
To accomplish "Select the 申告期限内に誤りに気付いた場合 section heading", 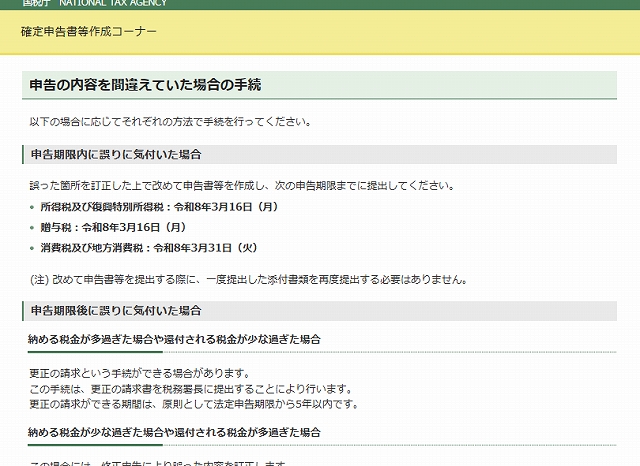I will tap(116, 155).
